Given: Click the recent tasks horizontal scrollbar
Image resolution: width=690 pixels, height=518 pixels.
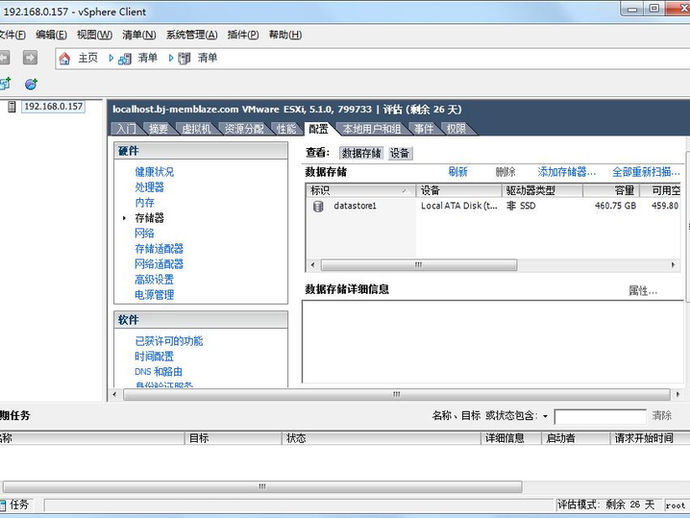Looking at the screenshot, I should click(x=262, y=486).
